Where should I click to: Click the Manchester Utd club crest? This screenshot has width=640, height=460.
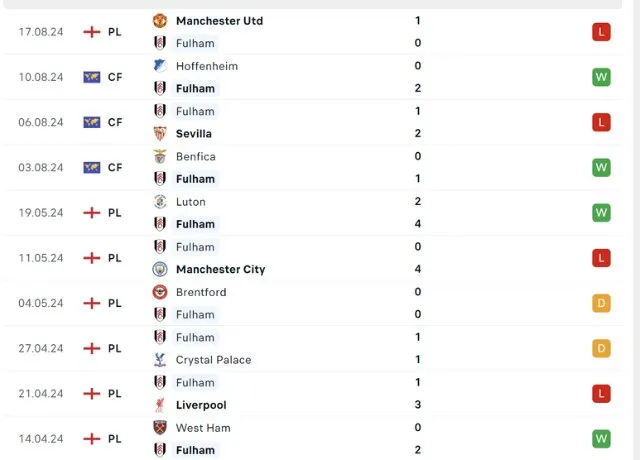[160, 21]
